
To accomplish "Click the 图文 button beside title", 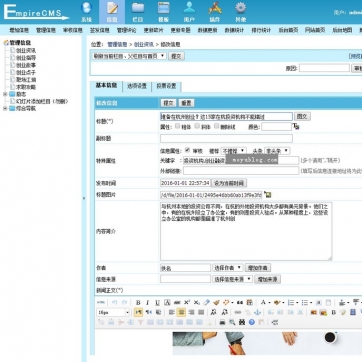I will tap(302, 116).
